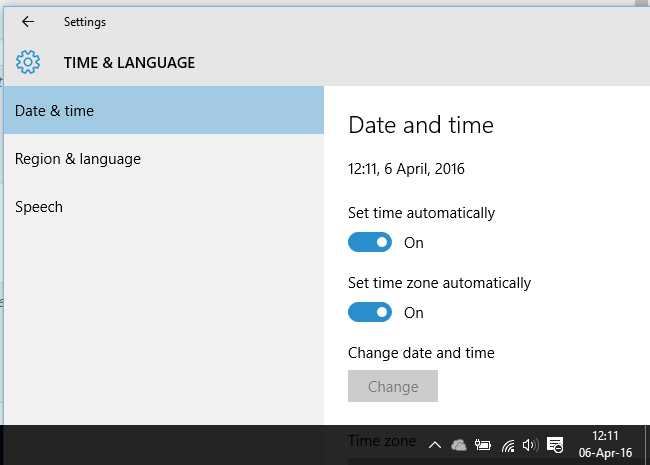Select the Date & time section
Viewport: 650px width, 465px height.
pyautogui.click(x=164, y=110)
